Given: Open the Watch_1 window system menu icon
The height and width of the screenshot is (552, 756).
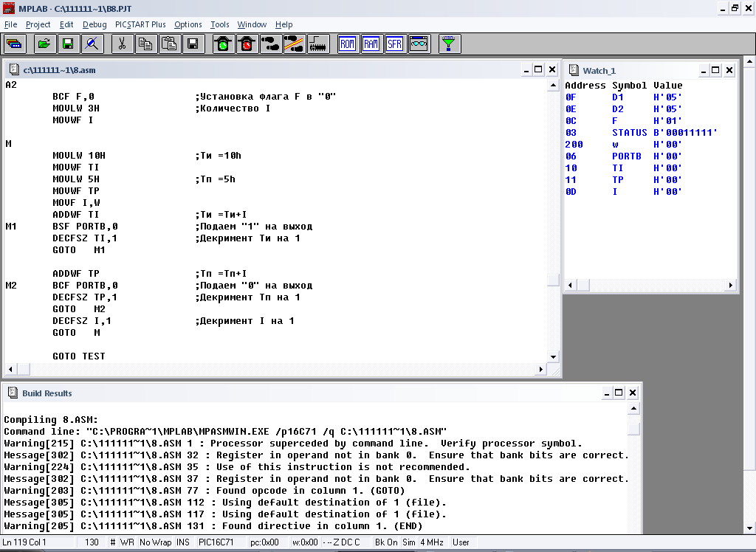Looking at the screenshot, I should coord(573,71).
